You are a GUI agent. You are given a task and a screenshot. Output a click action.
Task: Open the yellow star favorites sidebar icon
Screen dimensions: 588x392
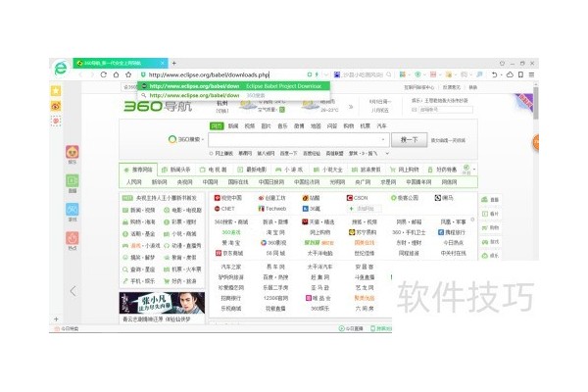coord(56,90)
